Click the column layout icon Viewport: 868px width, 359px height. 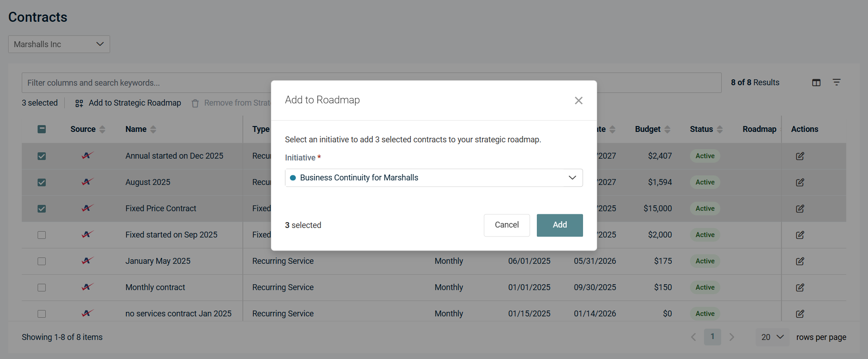(x=816, y=82)
